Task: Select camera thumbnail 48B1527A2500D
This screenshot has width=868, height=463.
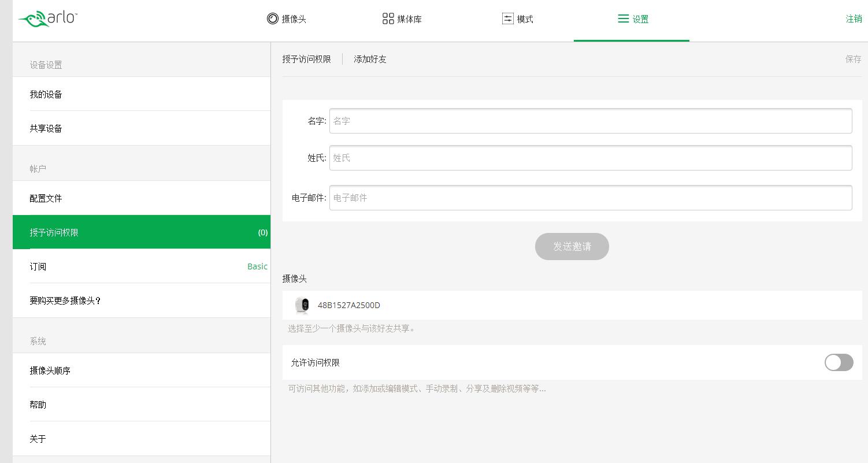Action: tap(302, 305)
